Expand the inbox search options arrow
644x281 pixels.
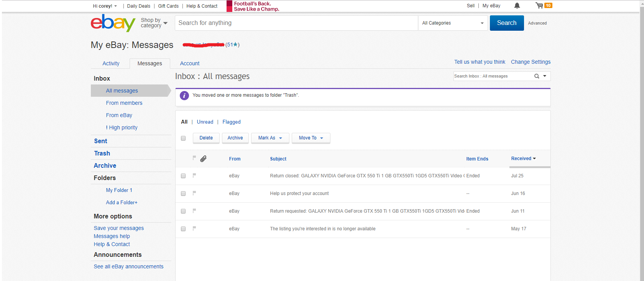(x=545, y=76)
